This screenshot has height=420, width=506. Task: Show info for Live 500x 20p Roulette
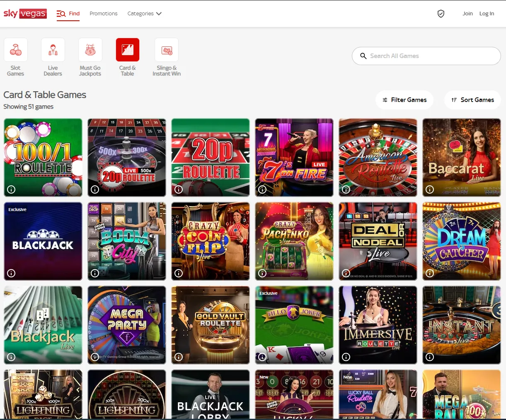point(95,189)
